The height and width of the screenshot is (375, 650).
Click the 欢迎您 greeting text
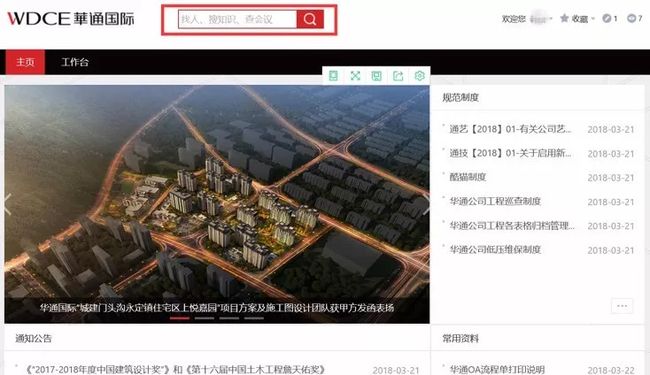pos(514,19)
